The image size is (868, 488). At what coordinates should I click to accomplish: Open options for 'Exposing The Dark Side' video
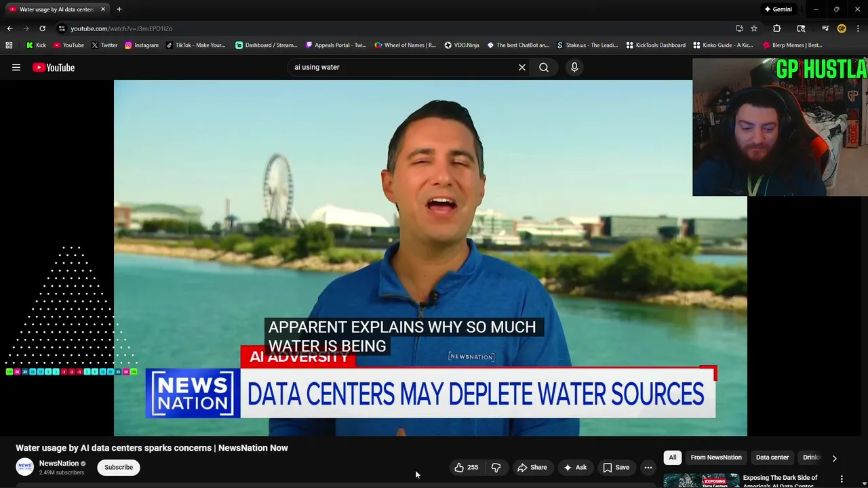[842, 479]
